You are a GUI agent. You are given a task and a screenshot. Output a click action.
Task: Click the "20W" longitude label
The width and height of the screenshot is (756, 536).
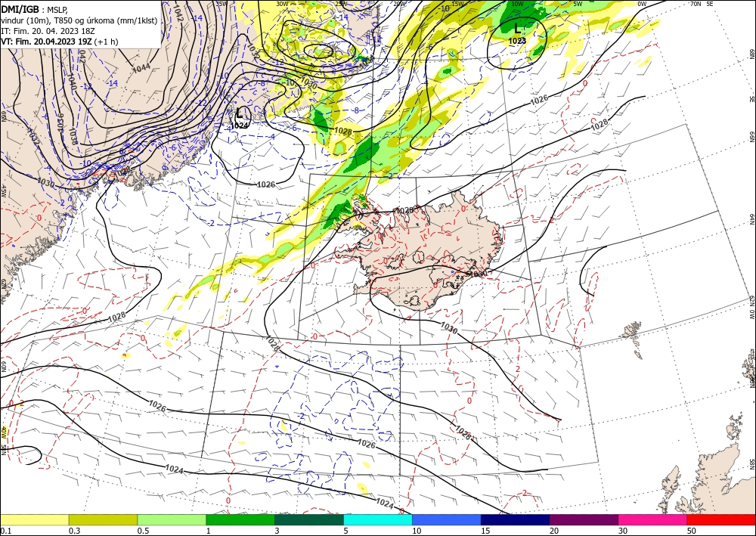pyautogui.click(x=399, y=3)
